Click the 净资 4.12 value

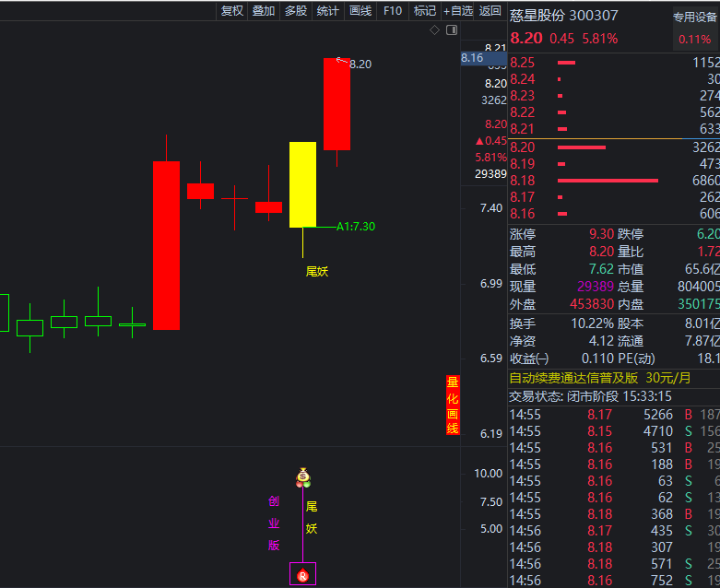pyautogui.click(x=601, y=341)
